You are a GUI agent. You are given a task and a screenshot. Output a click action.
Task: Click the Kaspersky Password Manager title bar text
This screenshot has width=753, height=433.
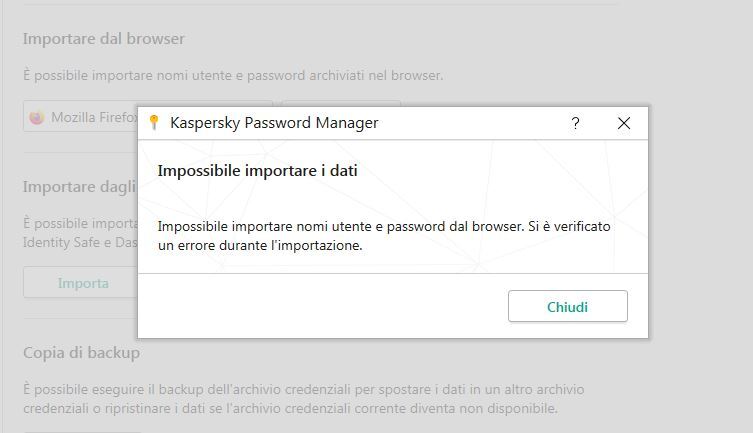click(x=274, y=123)
